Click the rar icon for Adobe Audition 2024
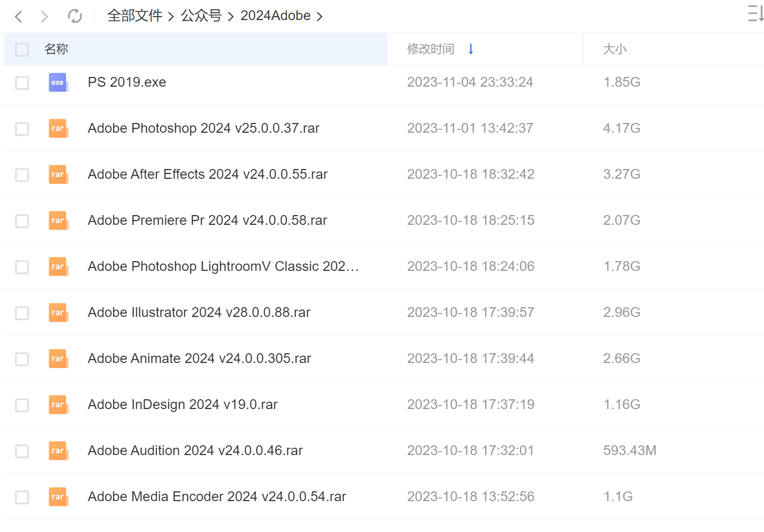This screenshot has height=532, width=764. click(58, 451)
